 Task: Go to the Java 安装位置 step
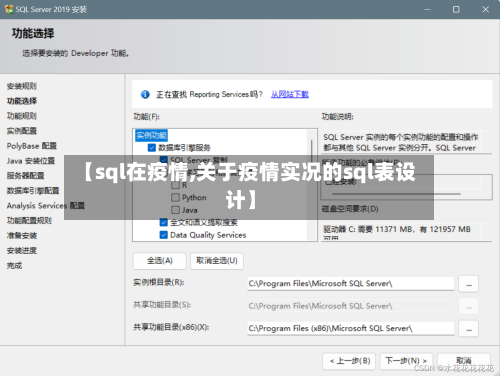(31, 161)
